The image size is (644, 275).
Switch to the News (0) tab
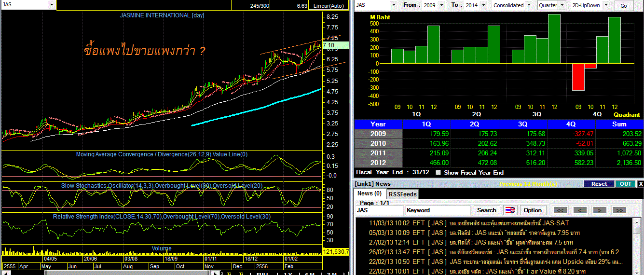pyautogui.click(x=370, y=193)
